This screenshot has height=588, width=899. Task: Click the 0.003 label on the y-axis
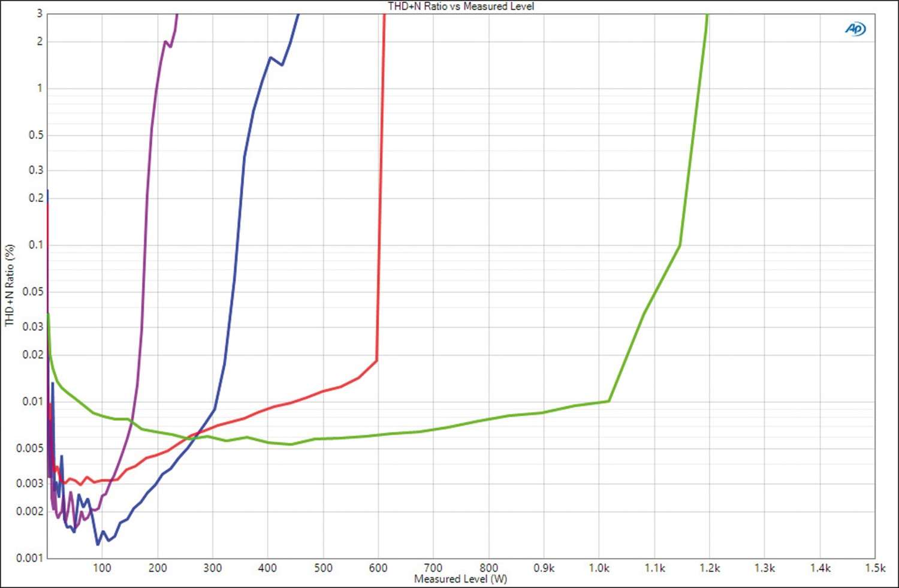pyautogui.click(x=30, y=483)
